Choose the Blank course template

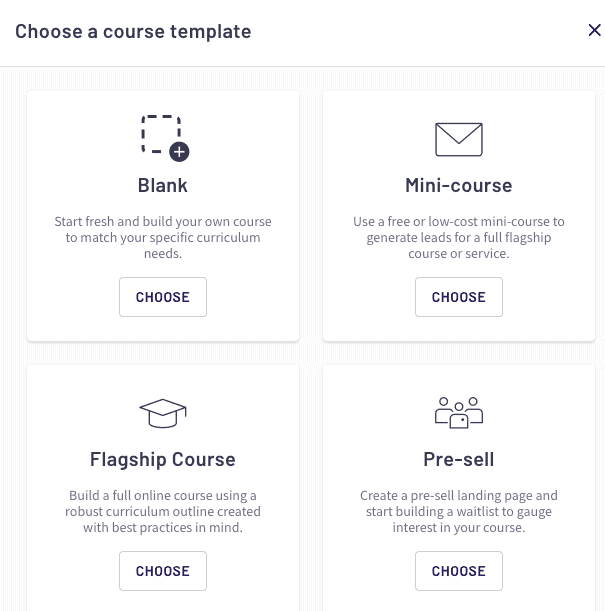[x=163, y=297]
